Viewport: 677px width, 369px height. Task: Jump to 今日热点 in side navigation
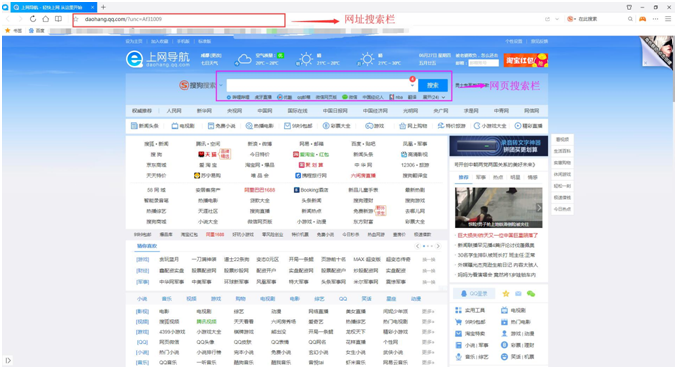[x=562, y=209]
